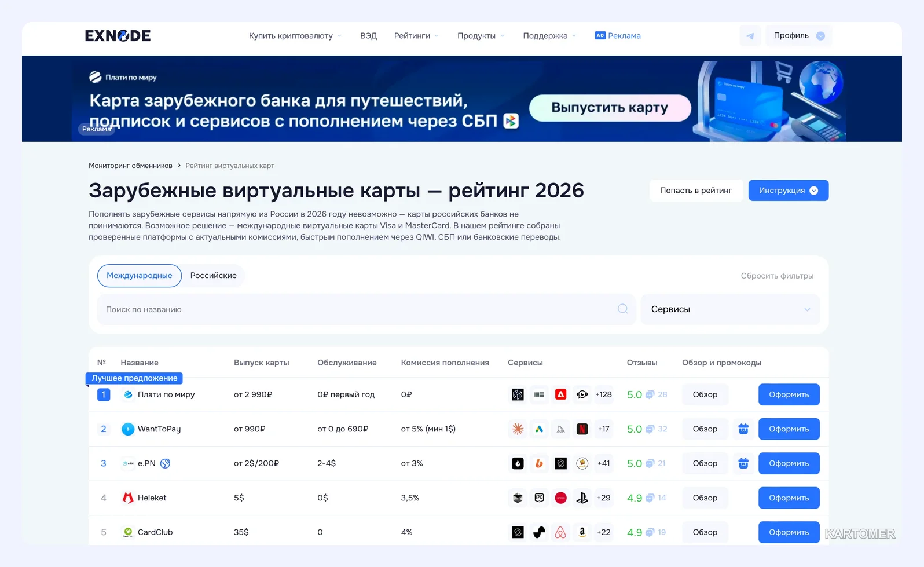Viewport: 924px width, 567px height.
Task: Click the Попасть в рейтинг button
Action: coord(696,191)
